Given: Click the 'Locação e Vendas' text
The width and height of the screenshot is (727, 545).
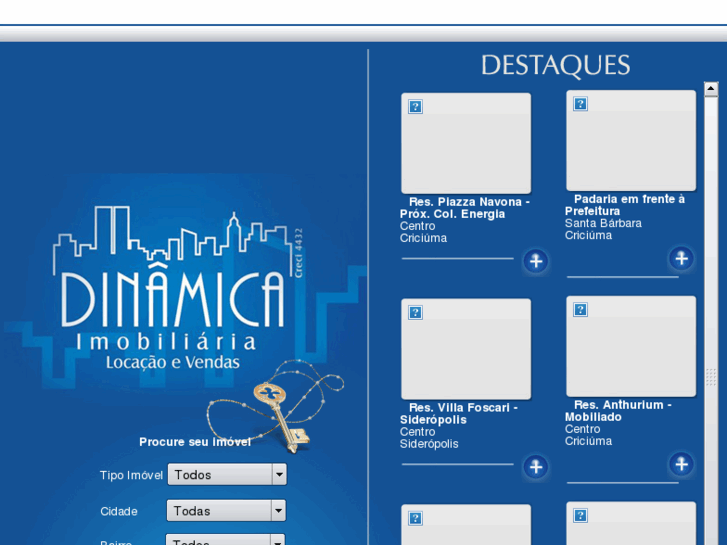Looking at the screenshot, I should (x=172, y=362).
